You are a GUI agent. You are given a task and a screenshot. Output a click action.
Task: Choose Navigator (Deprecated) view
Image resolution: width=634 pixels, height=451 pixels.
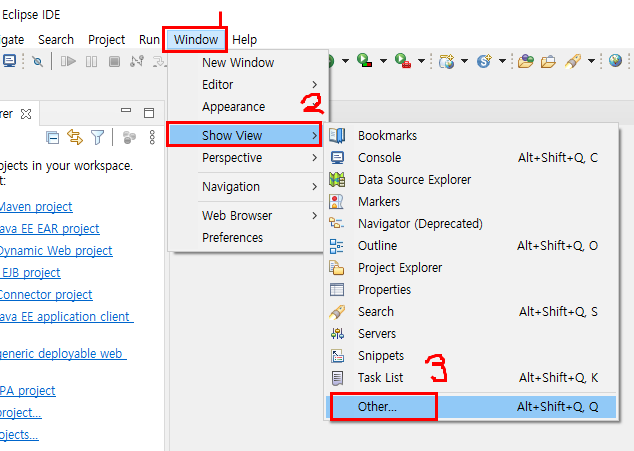tap(471, 223)
